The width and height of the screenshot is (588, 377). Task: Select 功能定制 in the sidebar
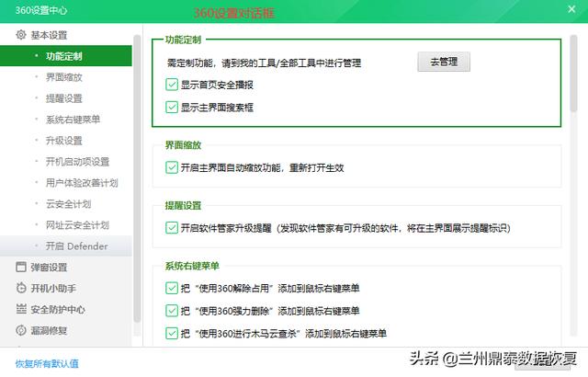pos(64,56)
